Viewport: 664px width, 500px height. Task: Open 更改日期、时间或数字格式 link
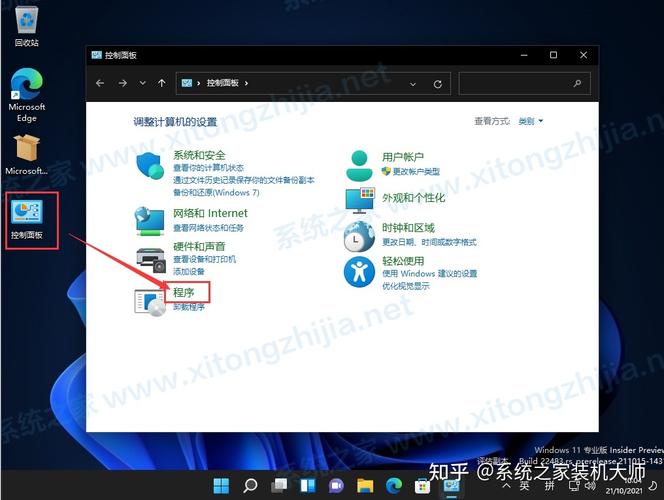click(429, 242)
